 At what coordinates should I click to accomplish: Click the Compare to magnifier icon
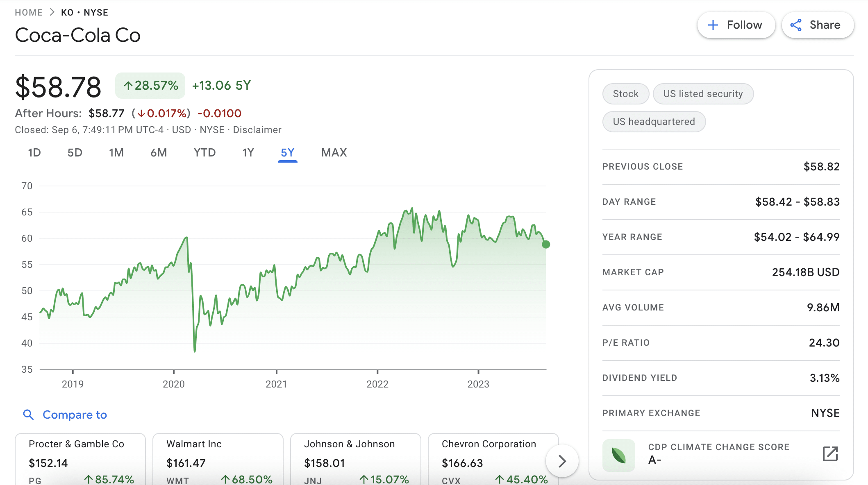pos(28,415)
